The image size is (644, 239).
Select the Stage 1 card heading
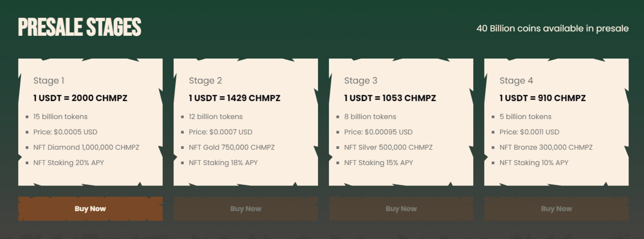click(49, 80)
